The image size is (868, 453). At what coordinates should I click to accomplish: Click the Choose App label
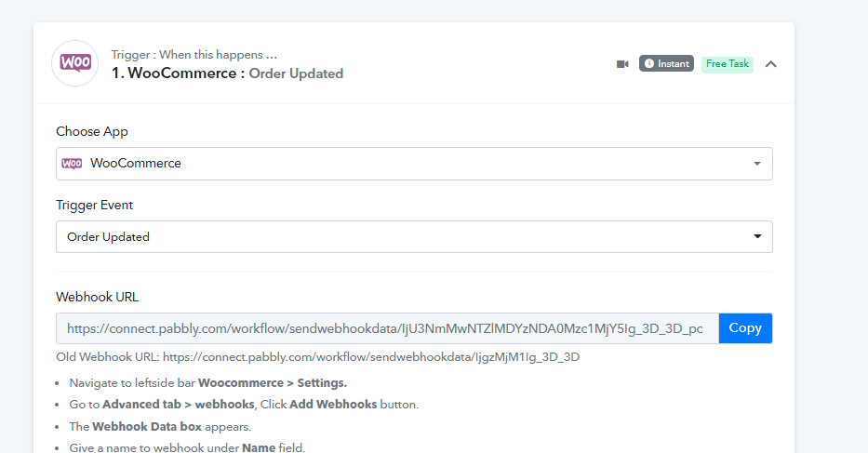click(x=92, y=132)
